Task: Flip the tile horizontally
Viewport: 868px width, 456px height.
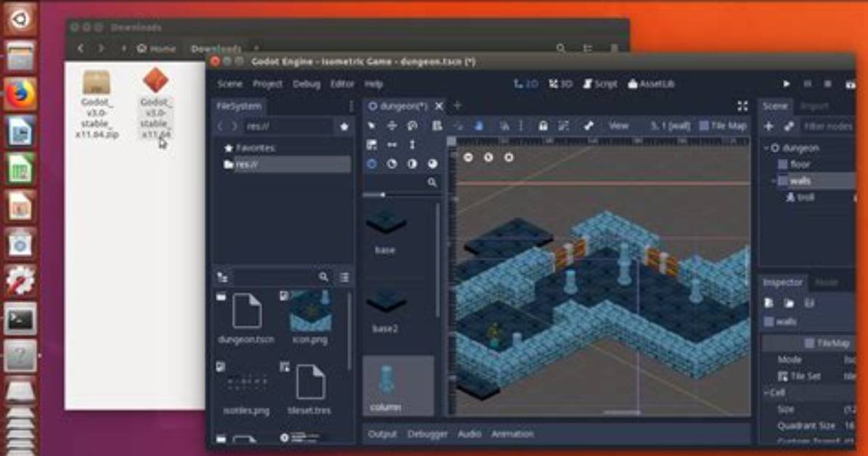Action: pos(392,144)
